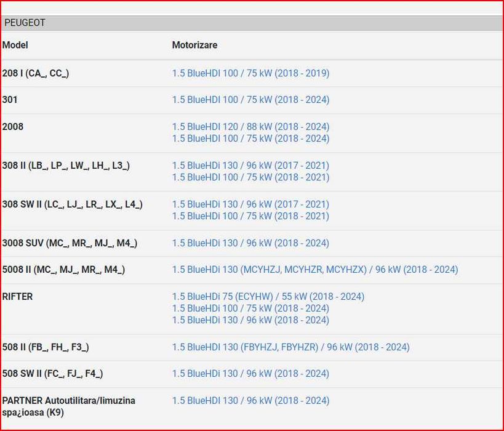Screen dimensions: 504x431
Task: Select the 308 SW II (LC_, LJ_) model cell
Action: coord(73,204)
